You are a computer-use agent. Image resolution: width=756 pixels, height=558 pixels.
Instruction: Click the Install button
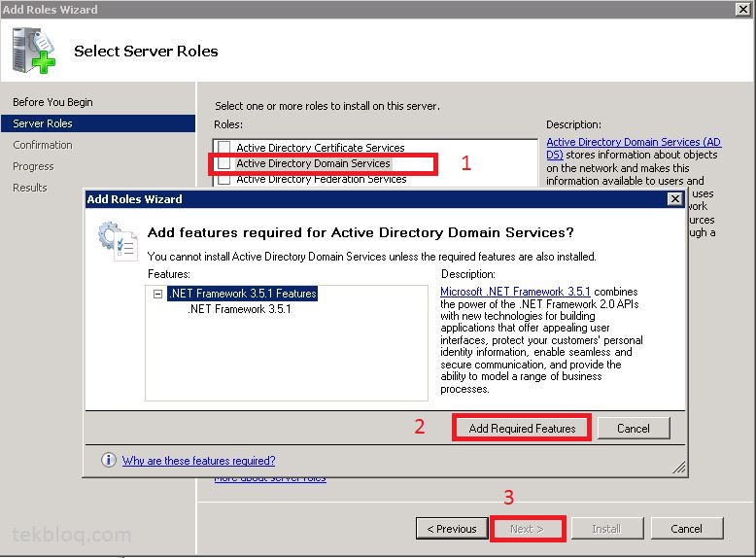pyautogui.click(x=606, y=529)
